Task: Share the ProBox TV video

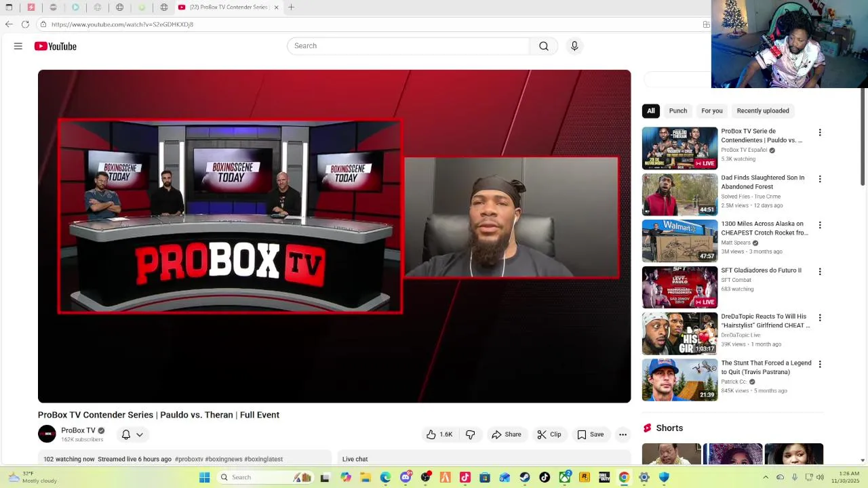Action: [507, 434]
